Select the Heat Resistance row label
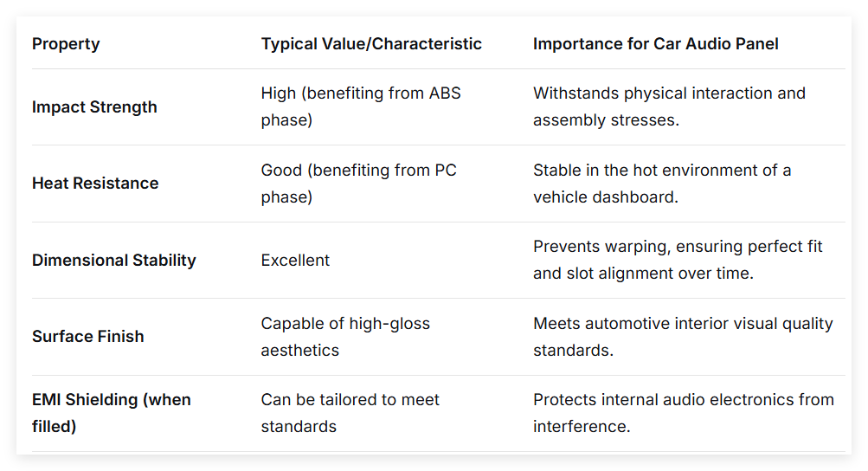 (x=95, y=184)
